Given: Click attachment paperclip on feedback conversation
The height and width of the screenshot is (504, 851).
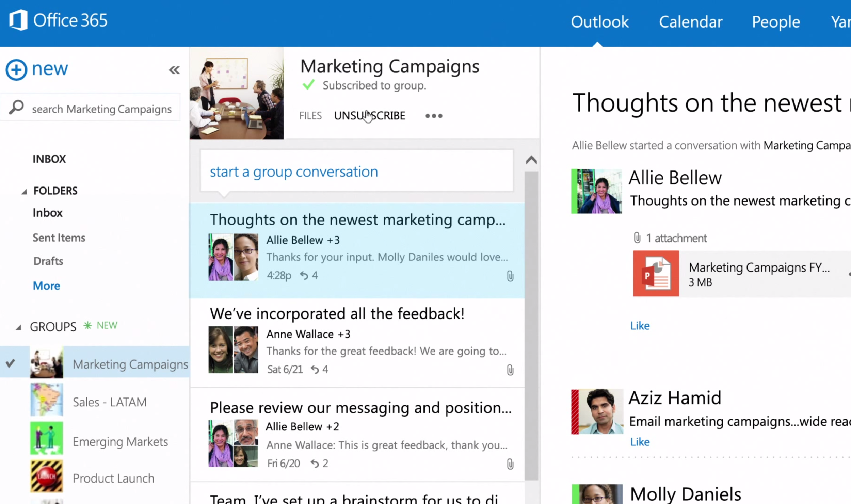Looking at the screenshot, I should [x=510, y=370].
